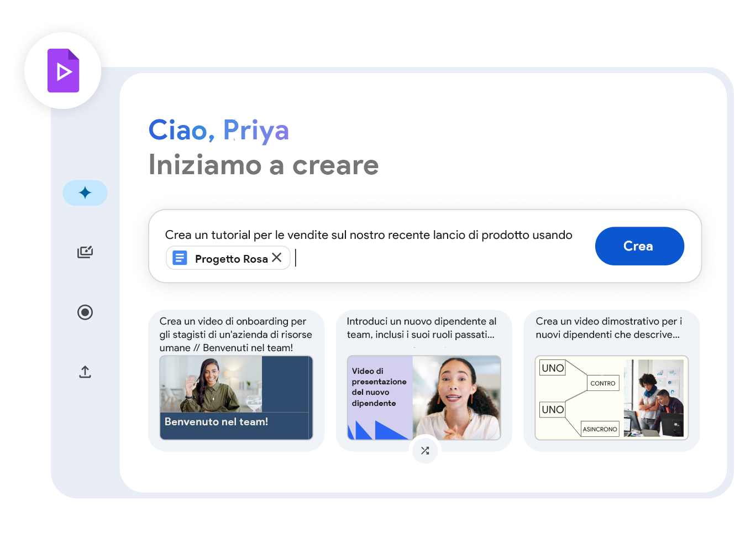Click the upload icon in the sidebar

(x=85, y=372)
